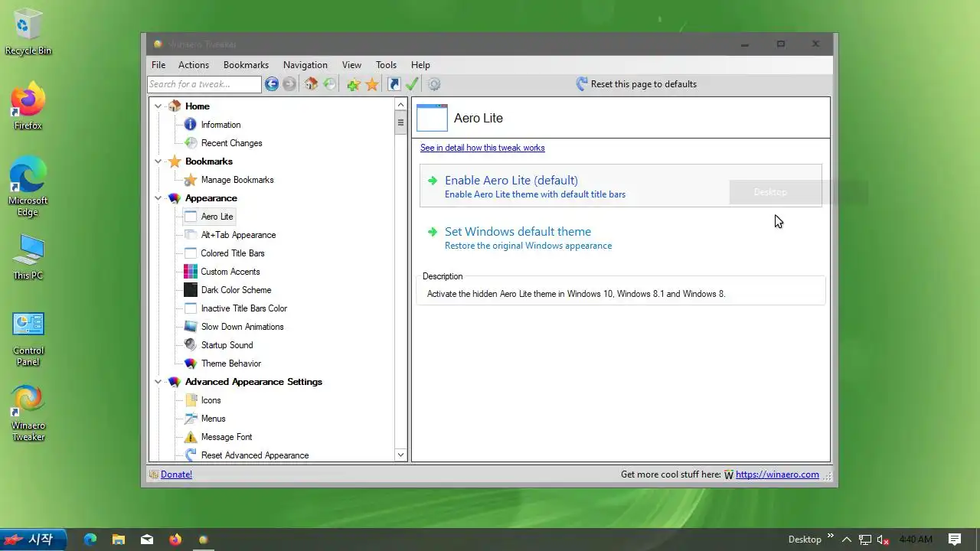This screenshot has width=980, height=551.
Task: Open the Actions menu
Action: point(194,65)
